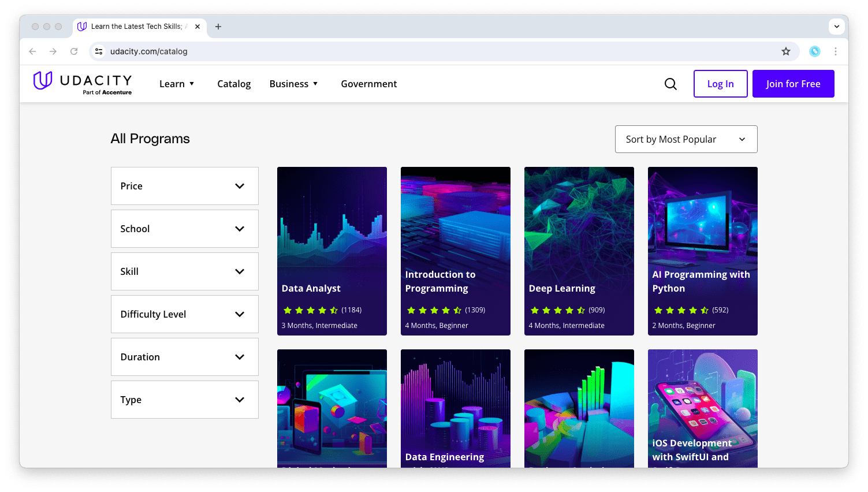The height and width of the screenshot is (492, 868).
Task: Click the address bar URL field
Action: pyautogui.click(x=404, y=51)
